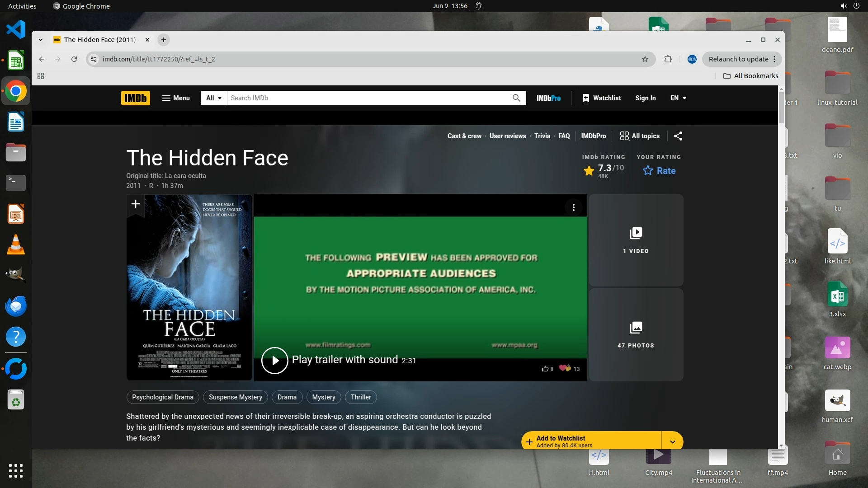The image size is (868, 488).
Task: Open the EN language dropdown
Action: pyautogui.click(x=678, y=98)
